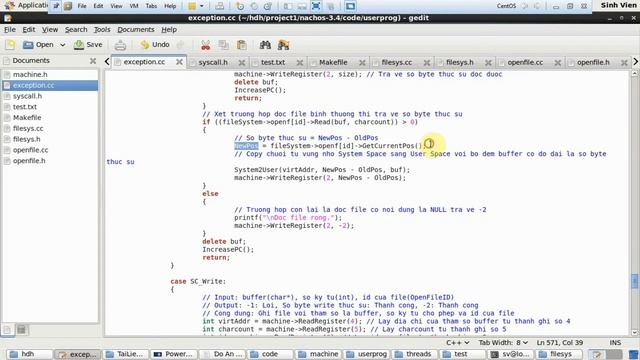Viewport: 640px width, 360px height.
Task: Switch to the test.txt tab
Action: tap(273, 62)
